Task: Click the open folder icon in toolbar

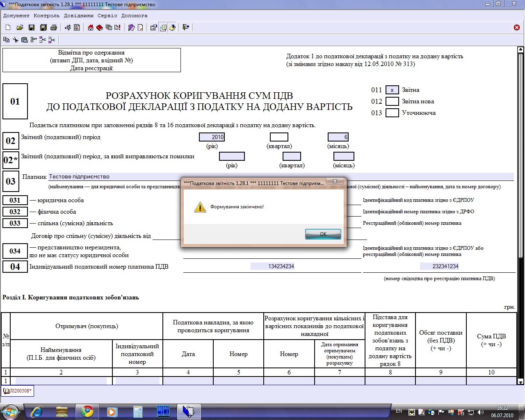Action: (20, 27)
